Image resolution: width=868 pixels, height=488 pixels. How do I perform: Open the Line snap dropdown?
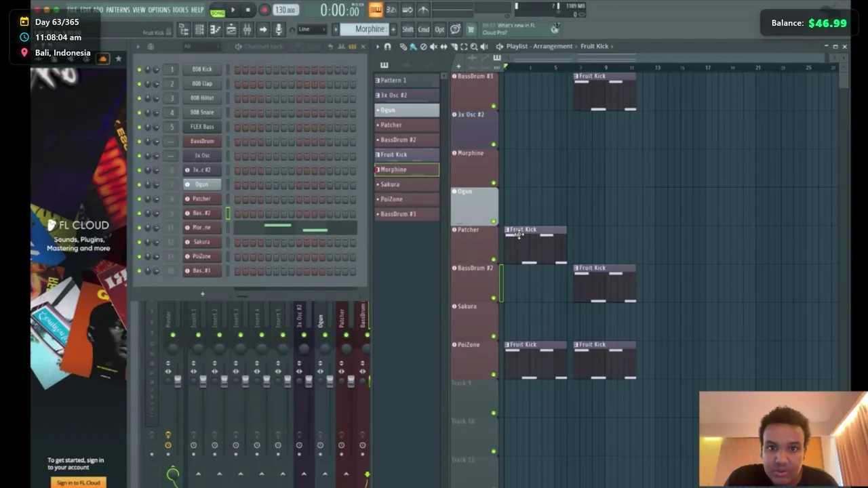click(x=312, y=29)
